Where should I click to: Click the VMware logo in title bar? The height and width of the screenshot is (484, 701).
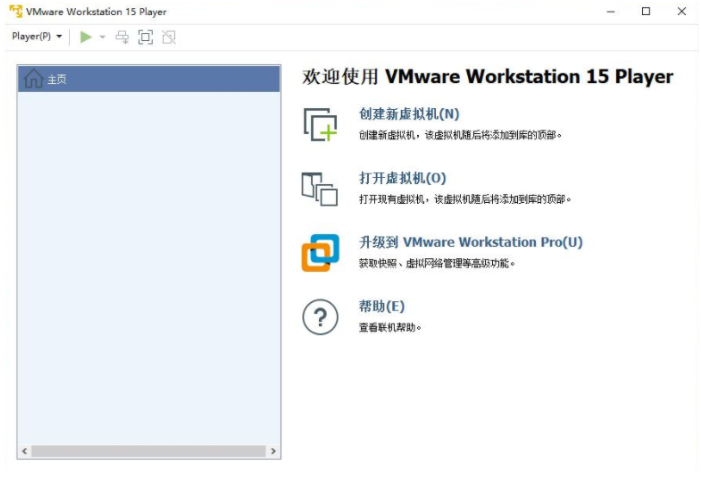coord(16,11)
